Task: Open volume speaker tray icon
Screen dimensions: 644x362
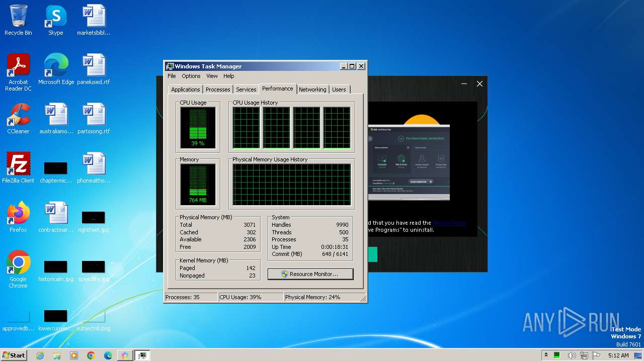Action: point(572,355)
